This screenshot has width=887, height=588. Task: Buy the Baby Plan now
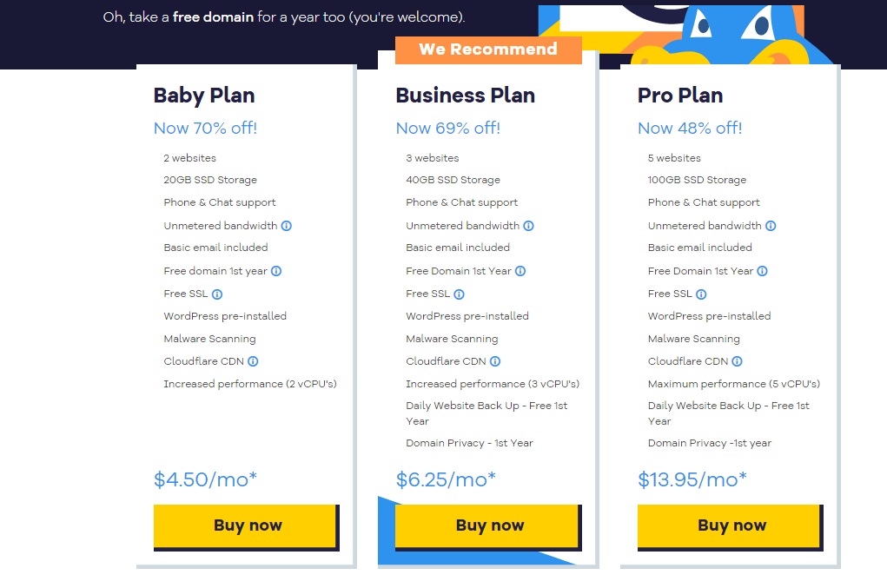[247, 527]
